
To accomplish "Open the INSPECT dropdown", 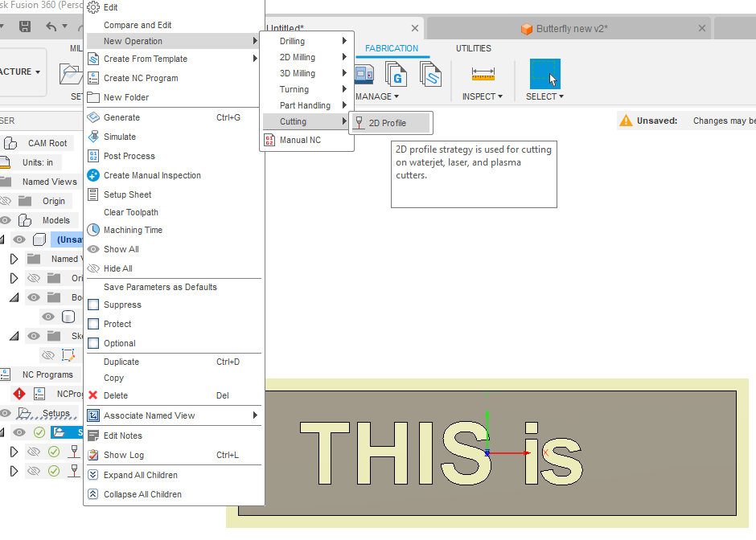I will pyautogui.click(x=482, y=96).
